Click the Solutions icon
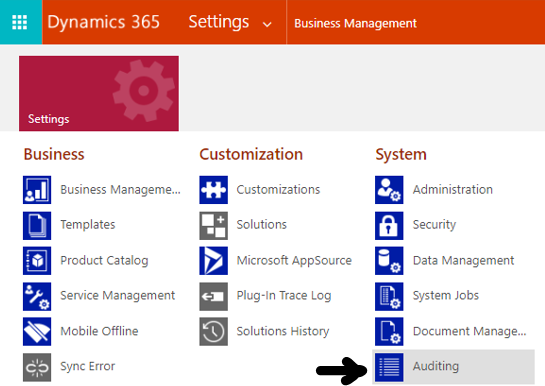 pyautogui.click(x=213, y=225)
